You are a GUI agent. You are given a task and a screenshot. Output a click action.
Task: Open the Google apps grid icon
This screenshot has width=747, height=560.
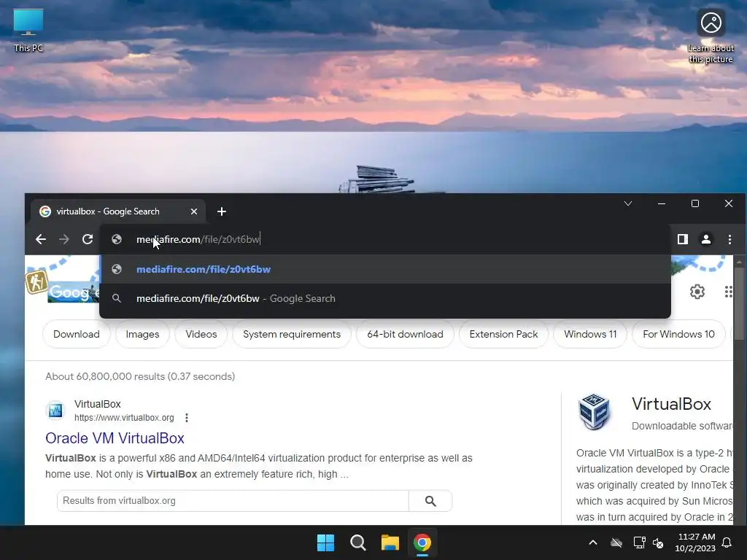tap(729, 292)
